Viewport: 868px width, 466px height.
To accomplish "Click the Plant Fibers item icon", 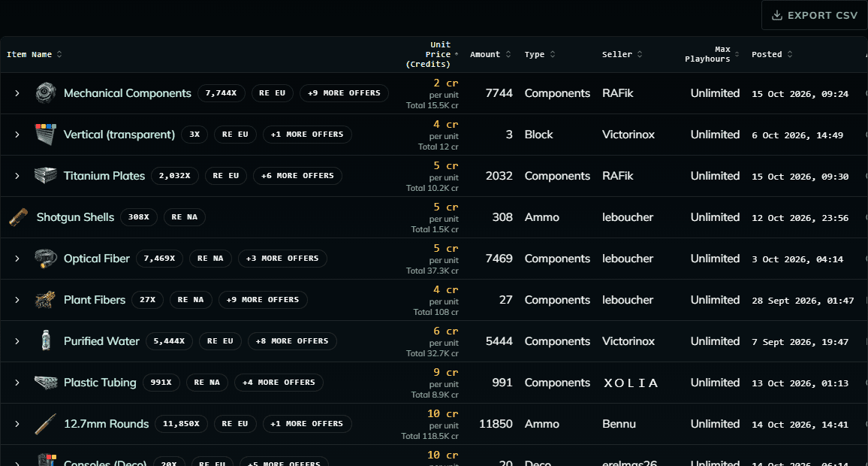I will 45,300.
